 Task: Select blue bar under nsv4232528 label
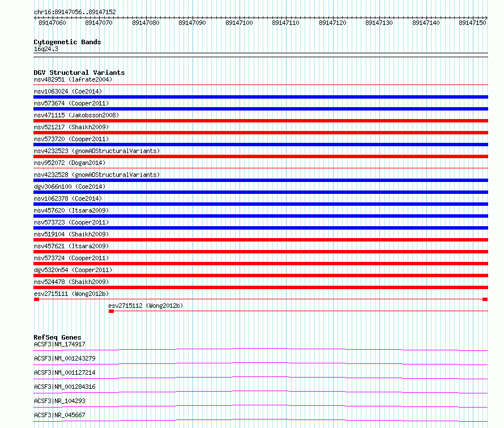coord(260,180)
